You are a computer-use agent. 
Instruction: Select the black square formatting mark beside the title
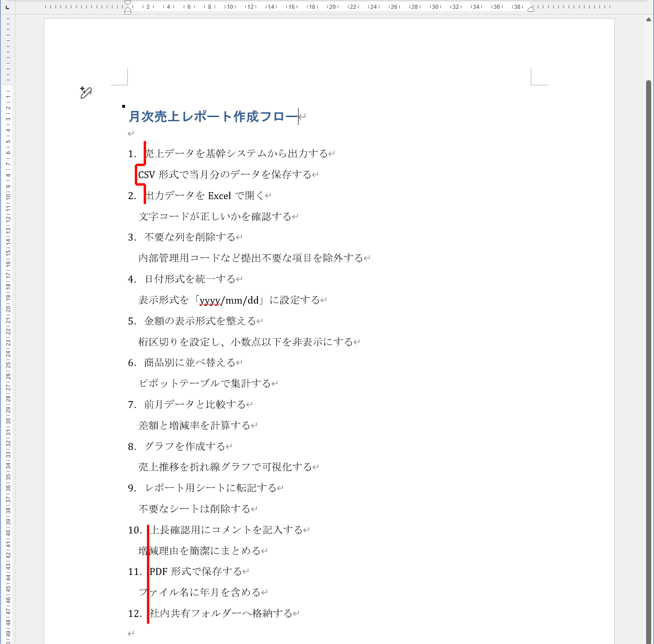click(123, 106)
